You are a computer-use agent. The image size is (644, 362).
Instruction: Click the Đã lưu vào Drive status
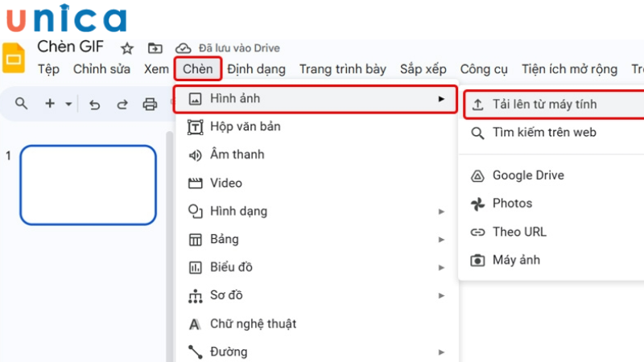[x=239, y=48]
